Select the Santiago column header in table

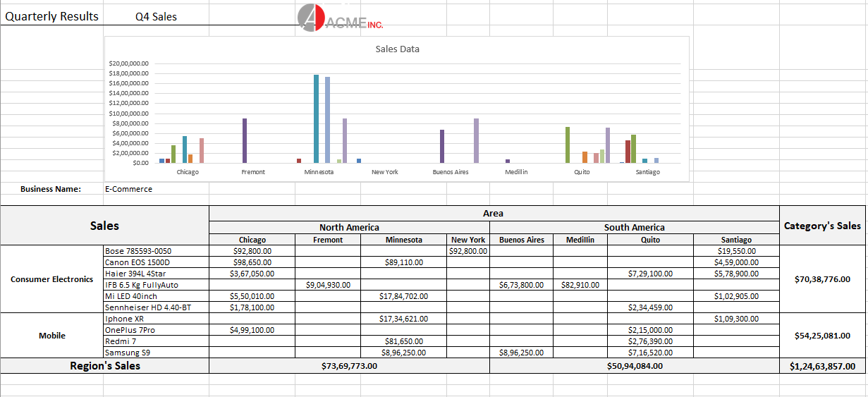[x=736, y=240]
